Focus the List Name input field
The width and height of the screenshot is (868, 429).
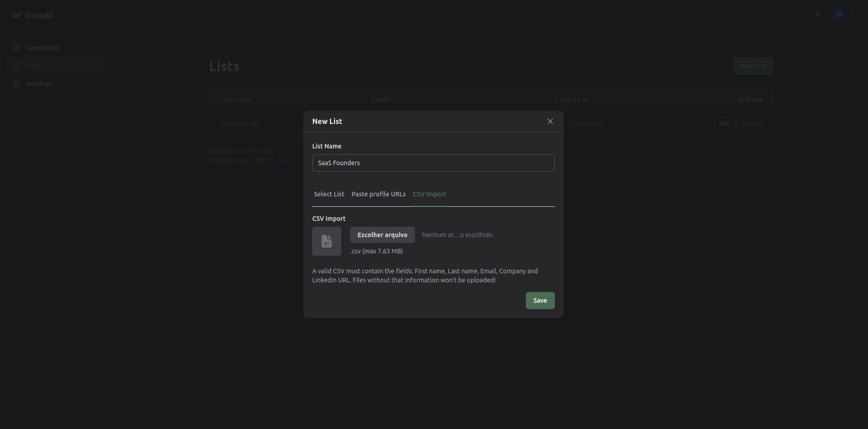(433, 163)
